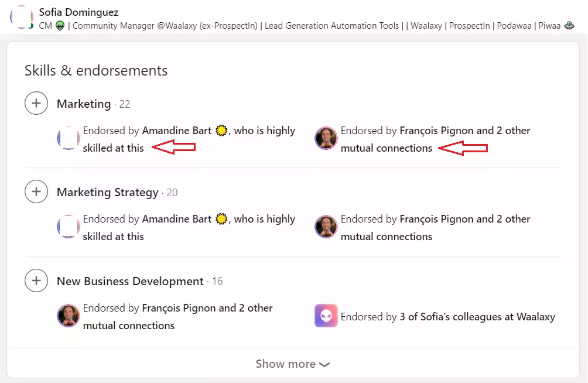This screenshot has width=588, height=383.
Task: Select Amandine Bart's avatar under Marketing Strategy
Action: coord(68,227)
